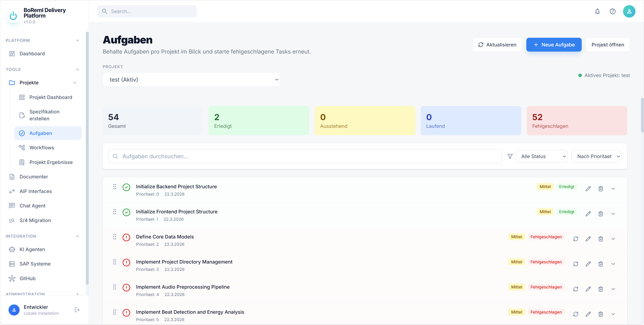Click the Aktualisieren button
644x325 pixels.
pyautogui.click(x=497, y=45)
